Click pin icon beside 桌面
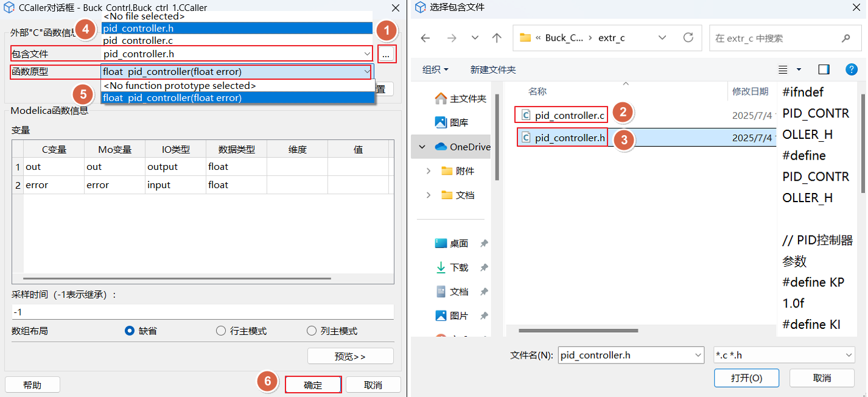The image size is (868, 397). point(484,244)
